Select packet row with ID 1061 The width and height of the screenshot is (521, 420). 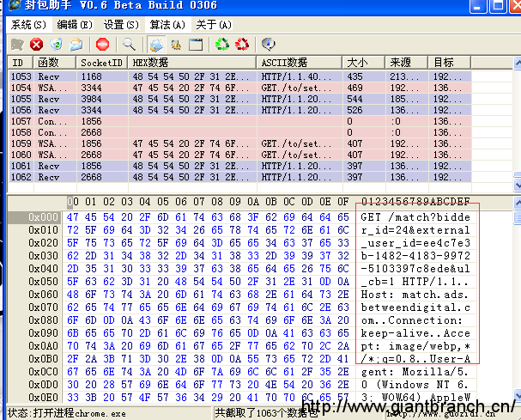coord(239,166)
